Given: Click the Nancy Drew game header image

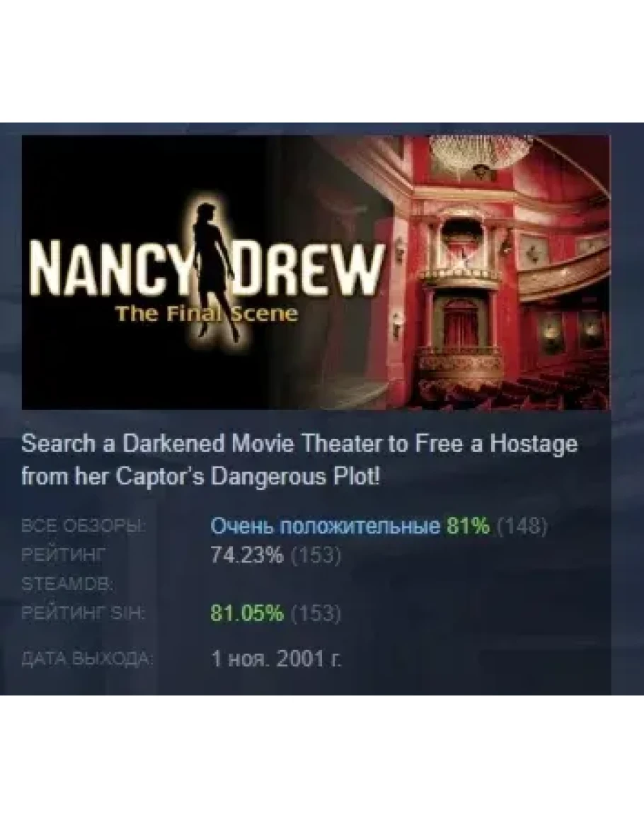Looking at the screenshot, I should click(x=316, y=273).
